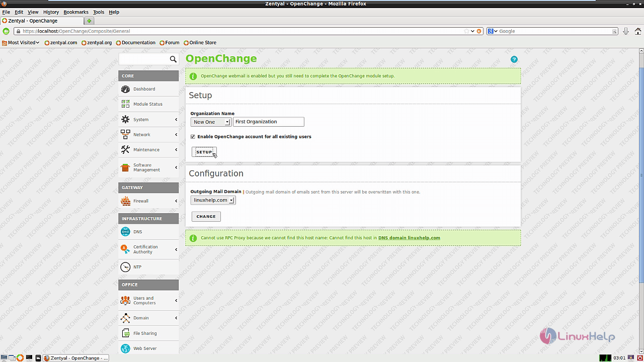Click the Google search magnifier icon
This screenshot has width=644, height=362.
tap(614, 31)
